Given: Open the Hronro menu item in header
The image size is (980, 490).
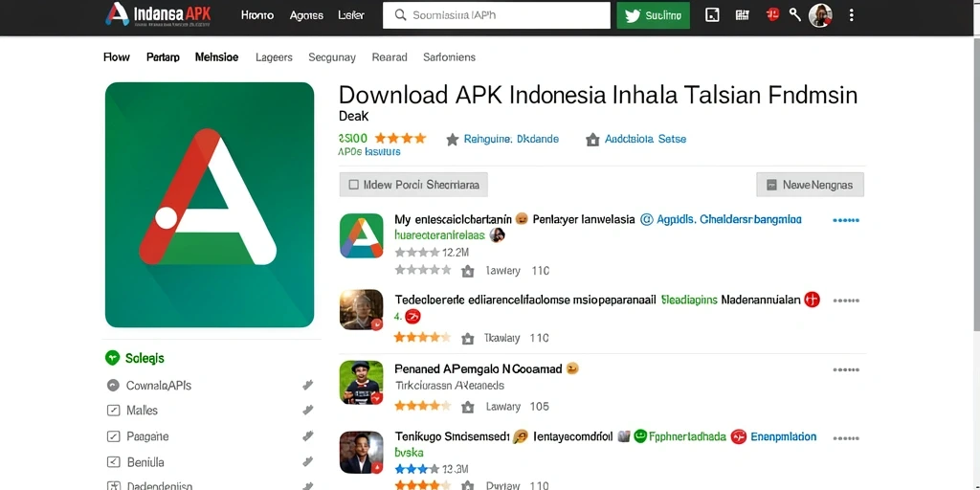Looking at the screenshot, I should (256, 15).
